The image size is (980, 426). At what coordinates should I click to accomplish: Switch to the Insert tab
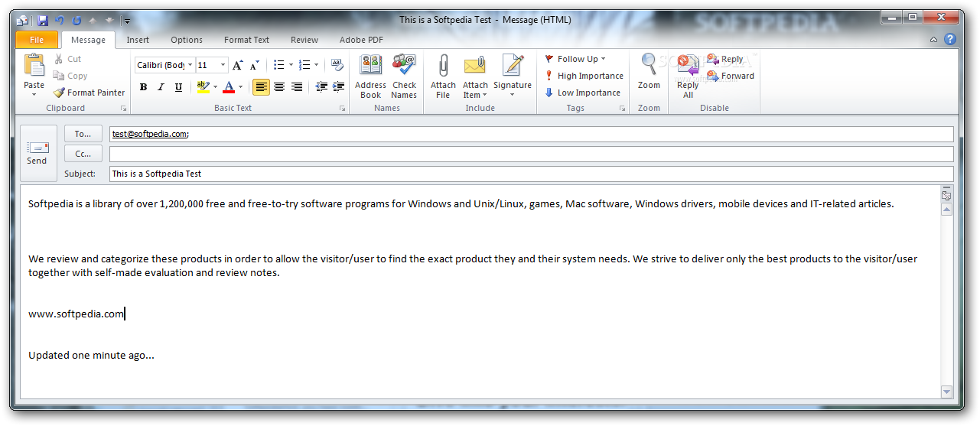[138, 40]
